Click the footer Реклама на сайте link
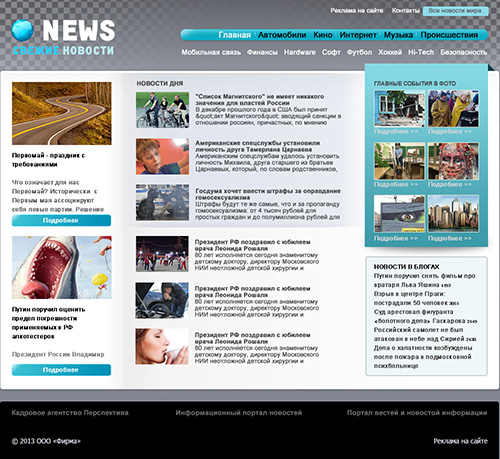The height and width of the screenshot is (459, 500). [x=460, y=441]
